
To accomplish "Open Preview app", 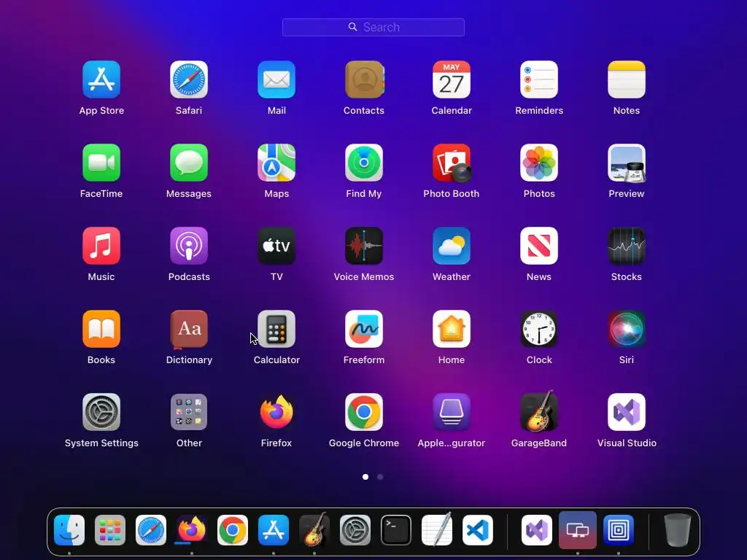I will coord(627,163).
